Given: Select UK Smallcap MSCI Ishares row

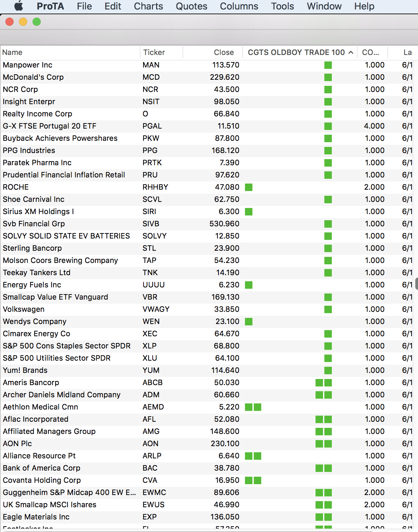Looking at the screenshot, I should tap(207, 505).
